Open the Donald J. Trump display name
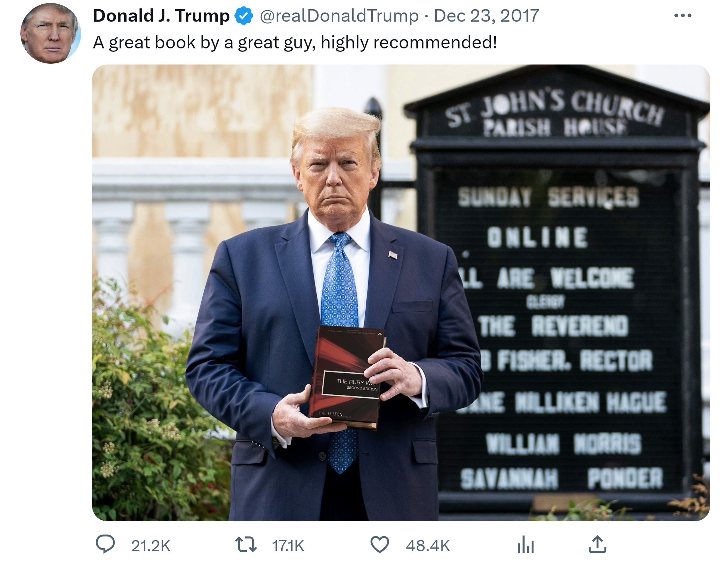The height and width of the screenshot is (568, 728). coord(161,16)
